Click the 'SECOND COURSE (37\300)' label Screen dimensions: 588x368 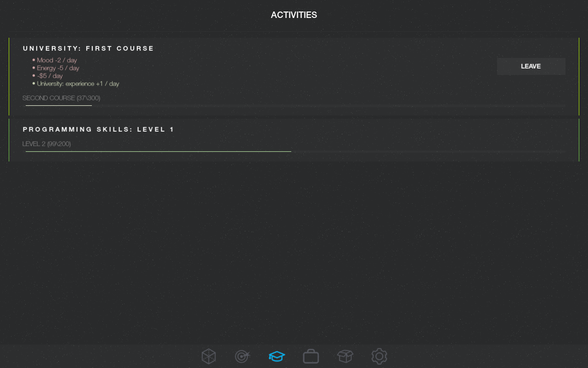click(x=62, y=98)
